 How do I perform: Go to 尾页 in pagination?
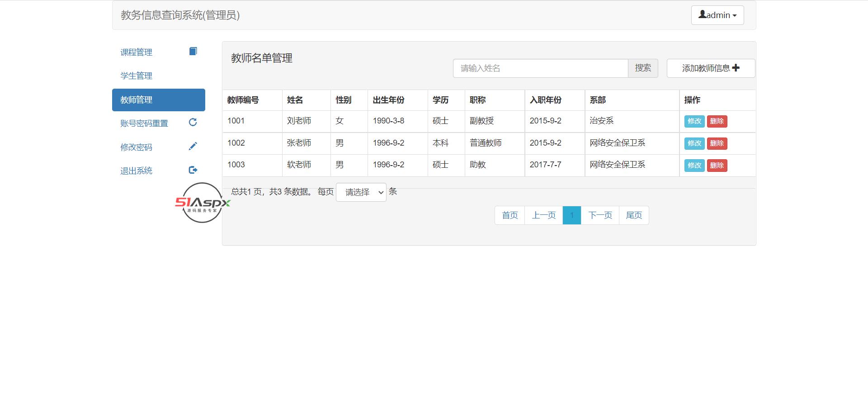[x=634, y=215]
